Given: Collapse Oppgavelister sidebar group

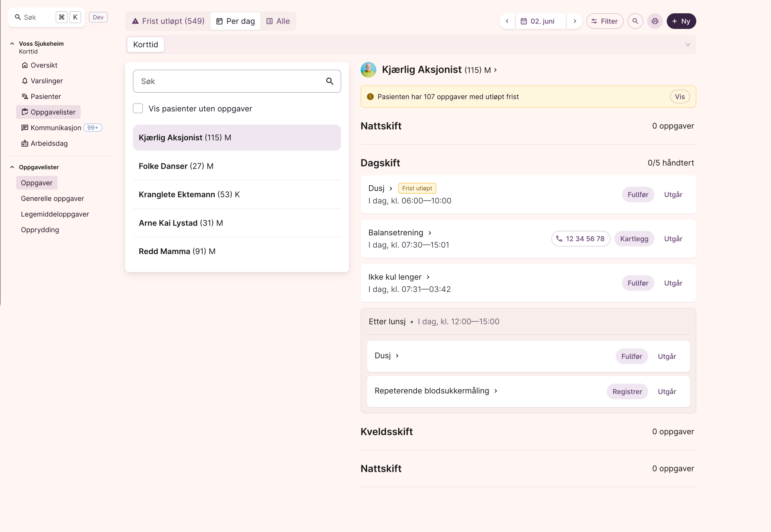Looking at the screenshot, I should tap(12, 167).
